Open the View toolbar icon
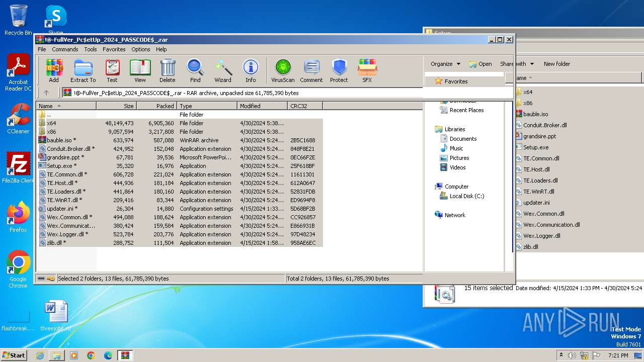 click(x=140, y=71)
